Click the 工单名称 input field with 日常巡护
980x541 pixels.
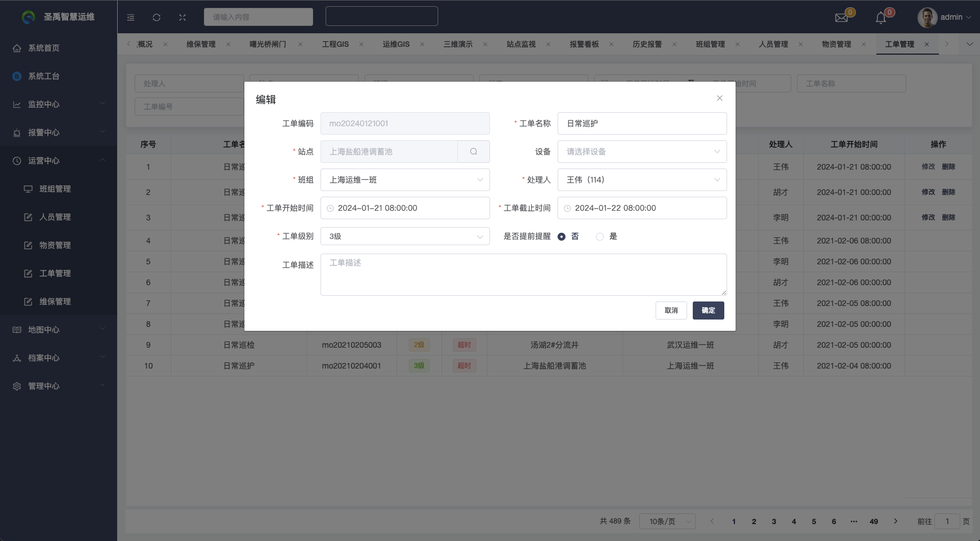tap(642, 123)
